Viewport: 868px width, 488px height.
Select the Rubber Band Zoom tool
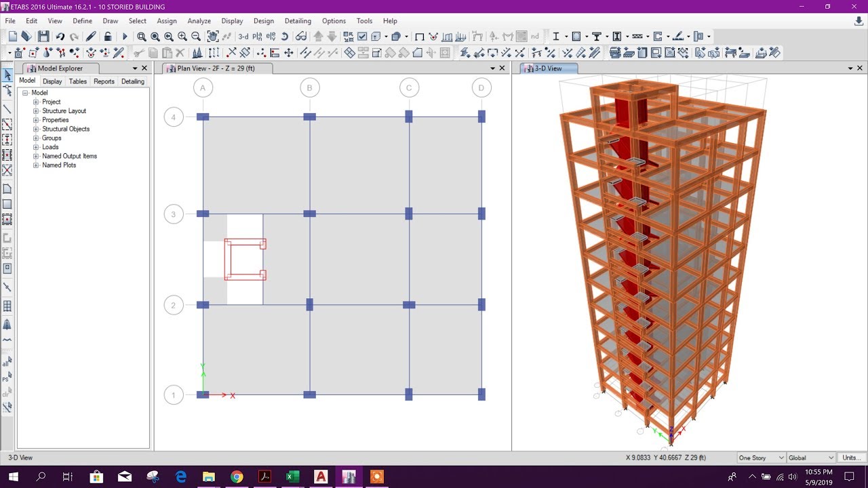tap(142, 36)
